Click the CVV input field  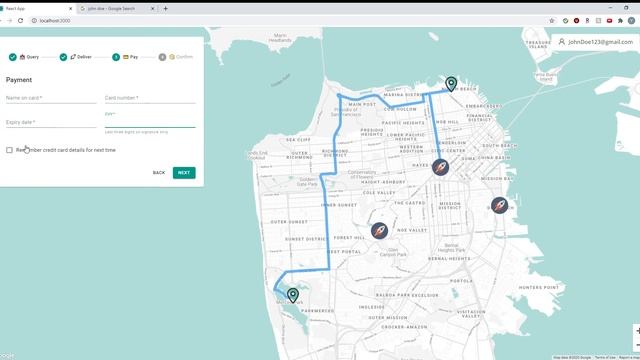150,122
